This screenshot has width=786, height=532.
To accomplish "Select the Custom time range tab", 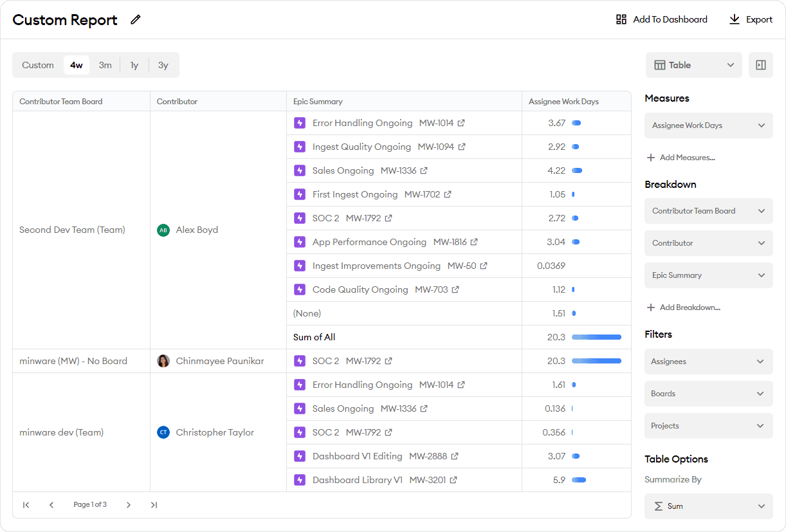I will pyautogui.click(x=38, y=65).
